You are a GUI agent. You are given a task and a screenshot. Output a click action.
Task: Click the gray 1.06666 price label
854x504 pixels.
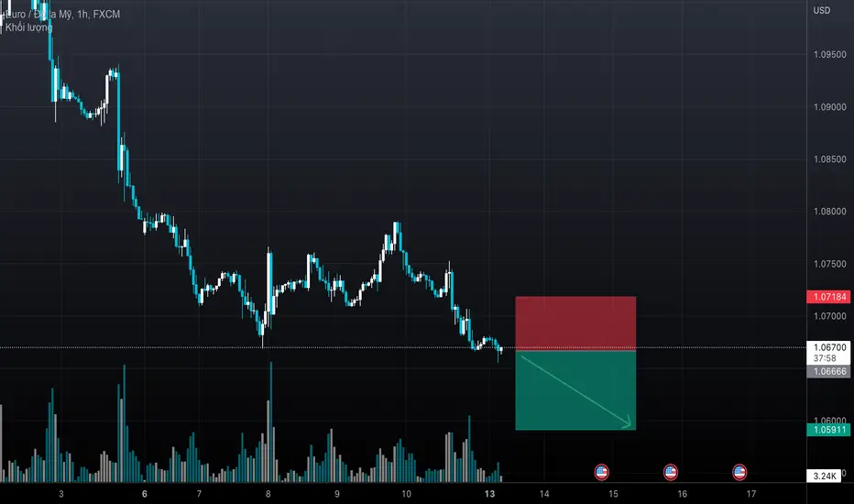(x=828, y=372)
